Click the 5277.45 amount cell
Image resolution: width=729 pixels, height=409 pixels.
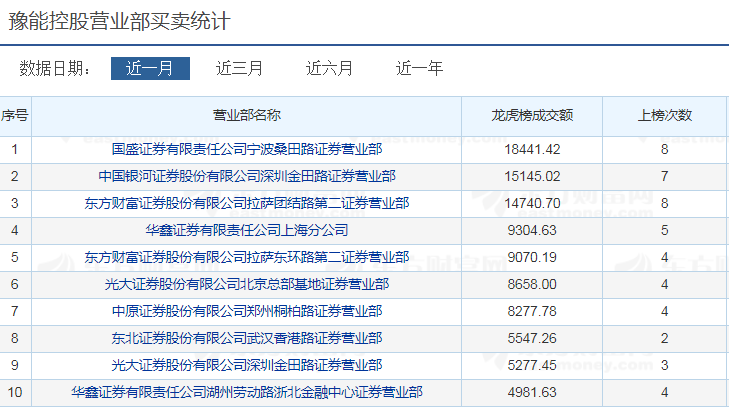[x=532, y=365]
